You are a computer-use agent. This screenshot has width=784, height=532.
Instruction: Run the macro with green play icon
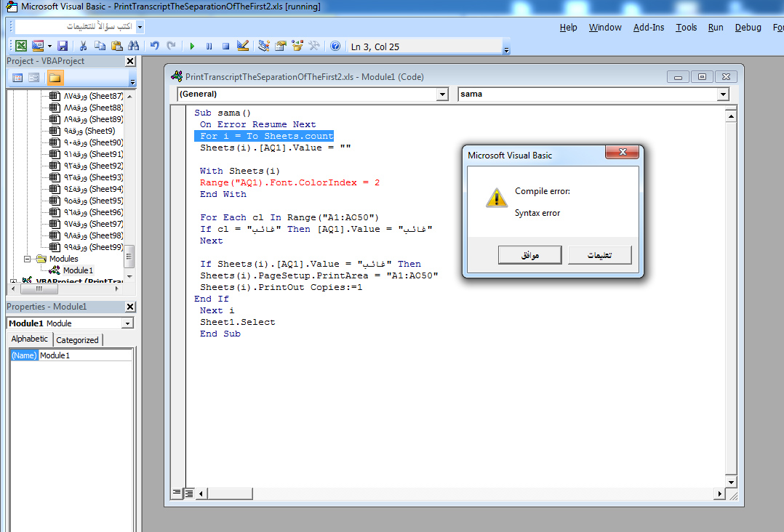pyautogui.click(x=192, y=46)
